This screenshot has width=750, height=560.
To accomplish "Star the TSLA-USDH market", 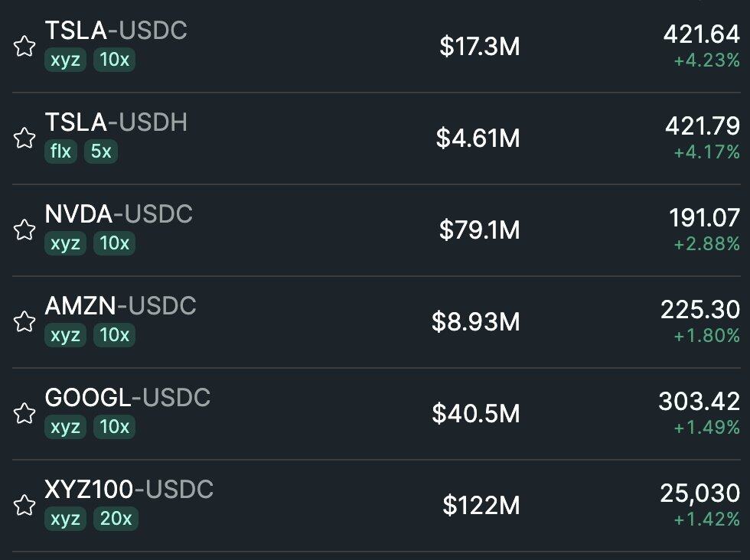I will 24,138.
